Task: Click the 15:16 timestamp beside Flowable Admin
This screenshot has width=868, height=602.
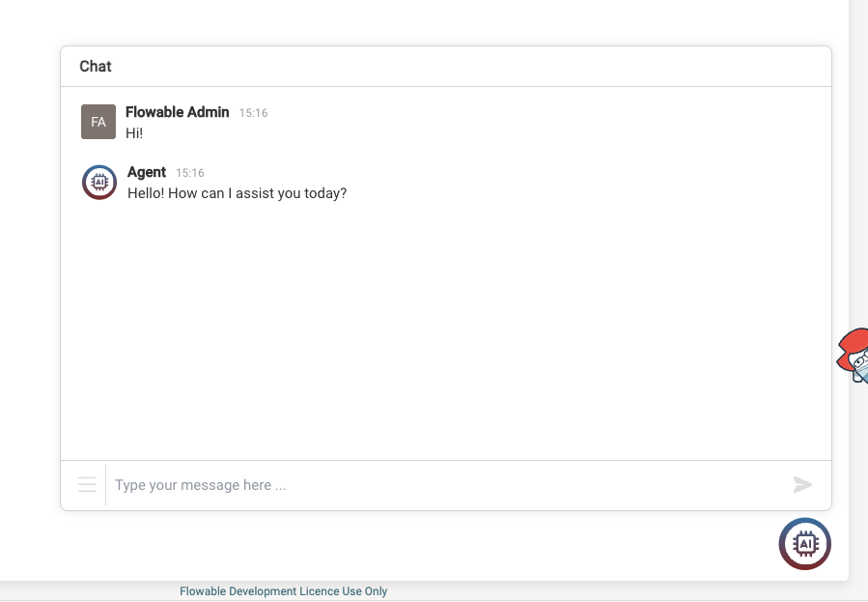Action: coord(253,113)
